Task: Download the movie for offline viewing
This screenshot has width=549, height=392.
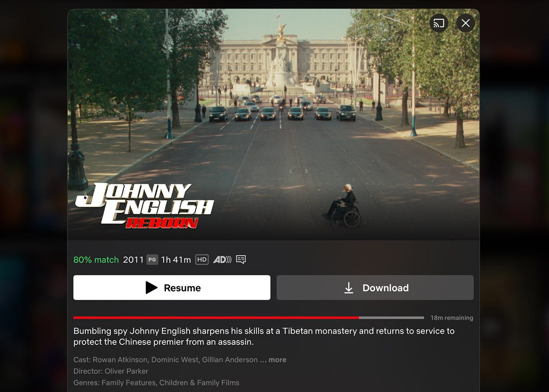Action: coord(375,288)
